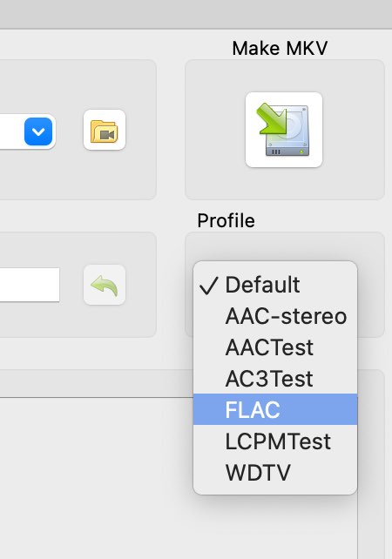This screenshot has height=559, width=392.
Task: Click the output folder combo box field
Action: (x=28, y=131)
